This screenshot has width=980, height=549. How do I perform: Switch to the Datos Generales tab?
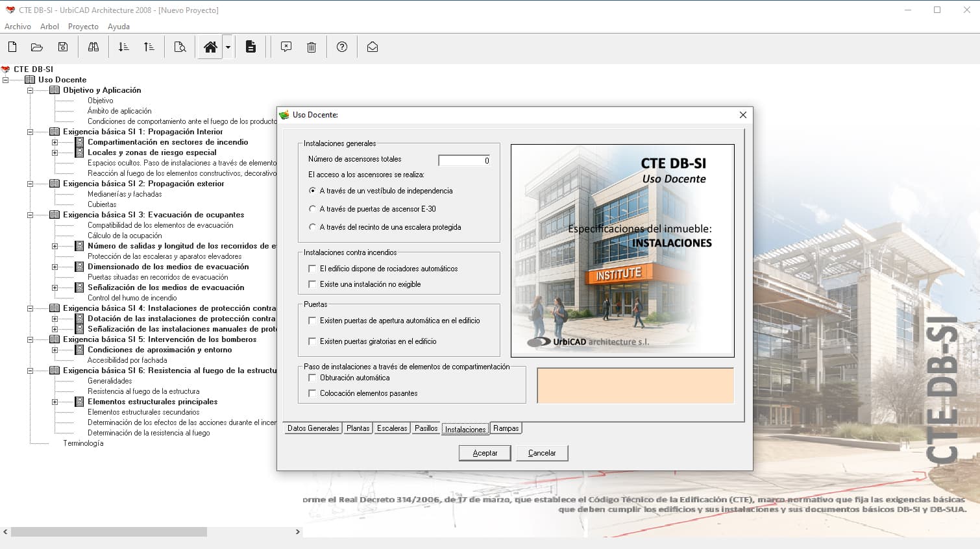click(x=313, y=428)
